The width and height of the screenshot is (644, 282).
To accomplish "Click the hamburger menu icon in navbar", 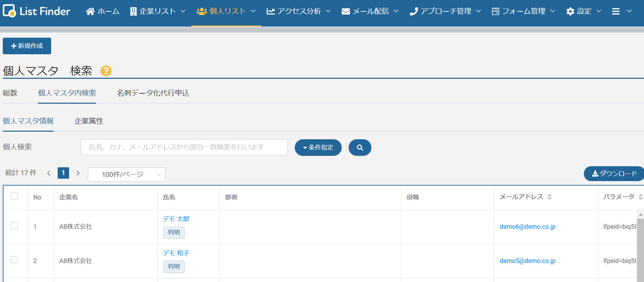I will pos(616,11).
